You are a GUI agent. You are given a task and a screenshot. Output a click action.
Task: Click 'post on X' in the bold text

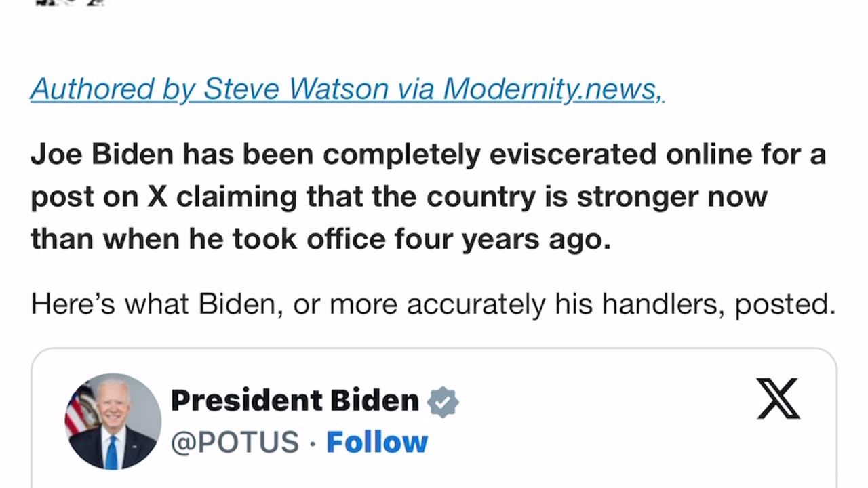(99, 197)
